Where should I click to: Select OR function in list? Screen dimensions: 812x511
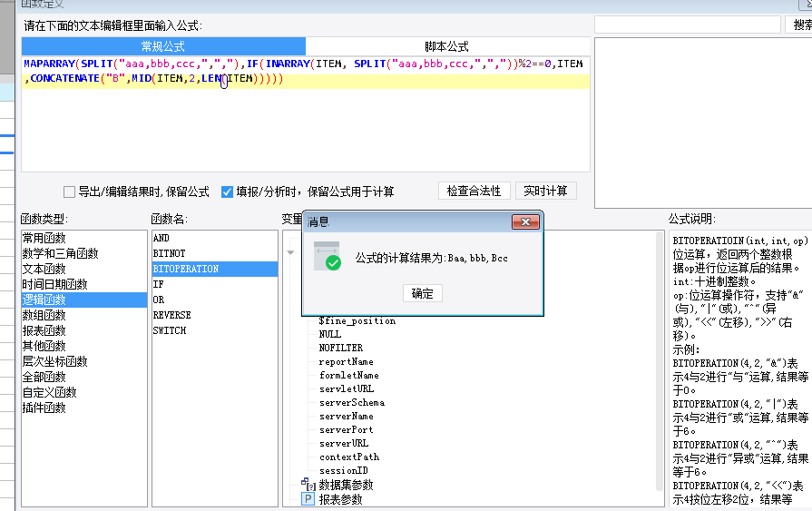215,300
